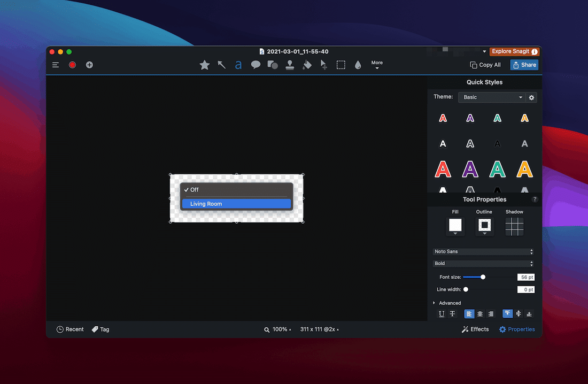Image resolution: width=588 pixels, height=384 pixels.
Task: Expand the More tools menu
Action: 377,64
